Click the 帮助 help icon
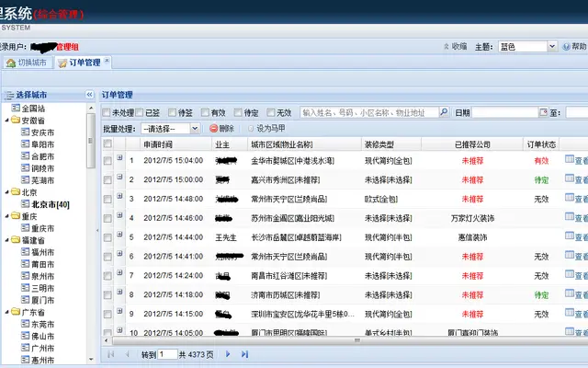588x368 pixels. 566,47
